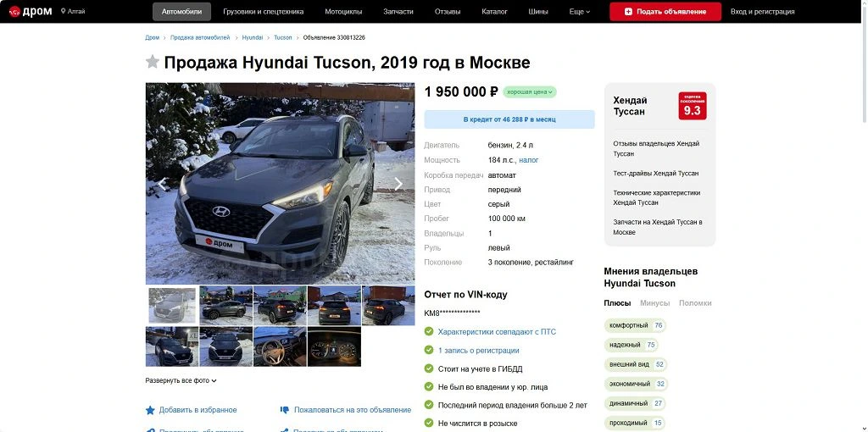Select the проходимый 15 tag
The width and height of the screenshot is (868, 432).
(634, 423)
